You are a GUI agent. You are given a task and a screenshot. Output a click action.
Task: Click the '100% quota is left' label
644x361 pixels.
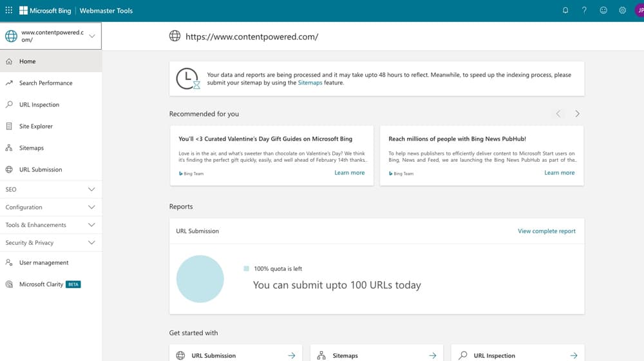pyautogui.click(x=278, y=268)
